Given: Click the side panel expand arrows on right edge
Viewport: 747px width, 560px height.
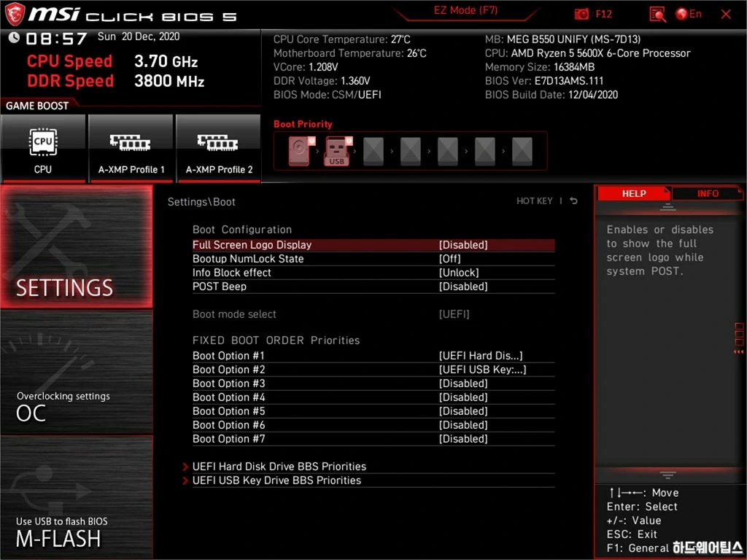Looking at the screenshot, I should pos(738,352).
